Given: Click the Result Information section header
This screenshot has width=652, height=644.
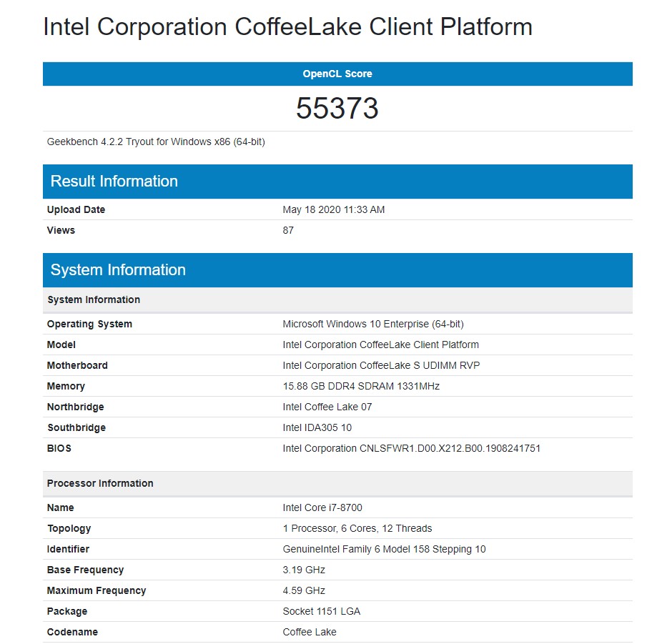Looking at the screenshot, I should (x=114, y=182).
